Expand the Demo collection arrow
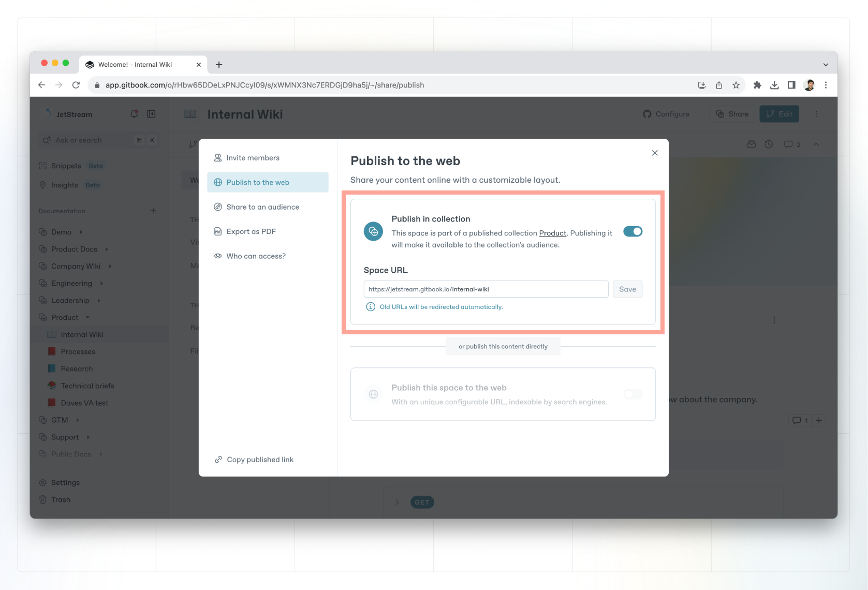868x590 pixels. (81, 232)
